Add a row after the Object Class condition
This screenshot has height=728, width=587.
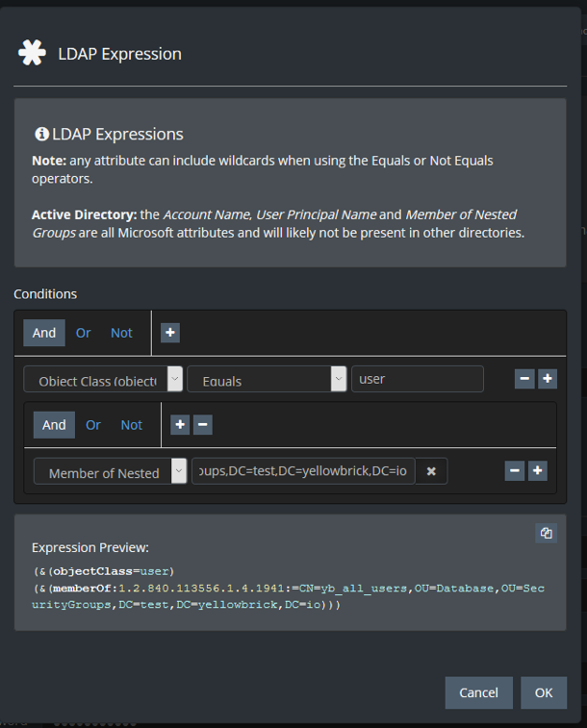coord(548,379)
